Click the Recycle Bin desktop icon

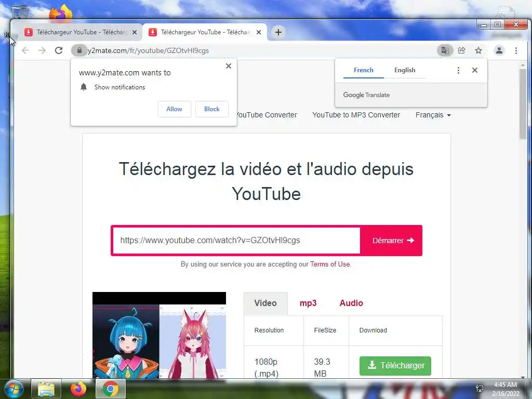[x=19, y=12]
